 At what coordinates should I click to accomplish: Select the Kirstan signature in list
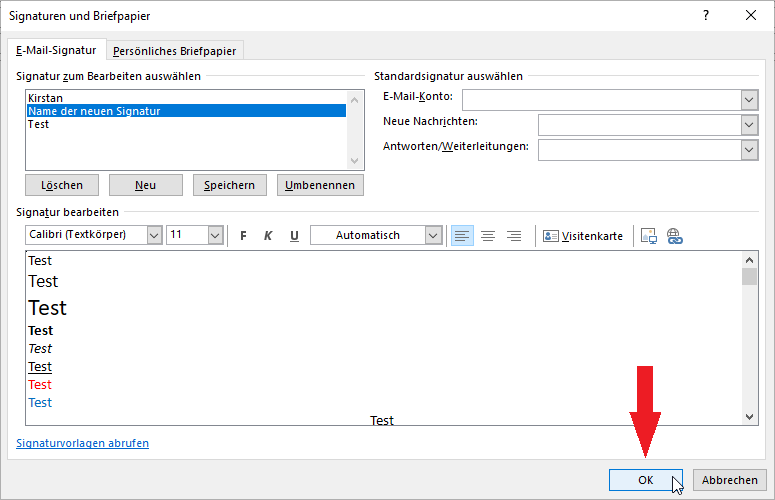pyautogui.click(x=46, y=98)
